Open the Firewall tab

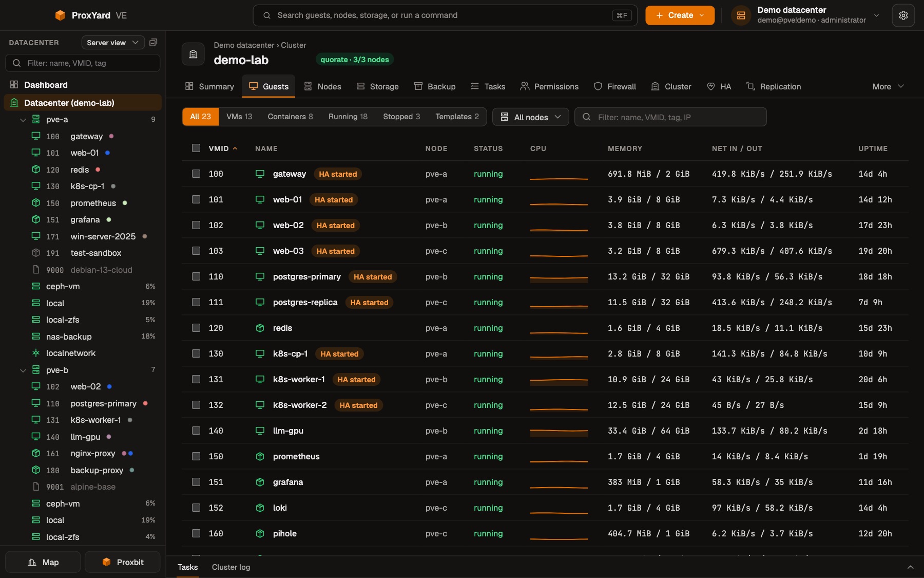tap(615, 86)
